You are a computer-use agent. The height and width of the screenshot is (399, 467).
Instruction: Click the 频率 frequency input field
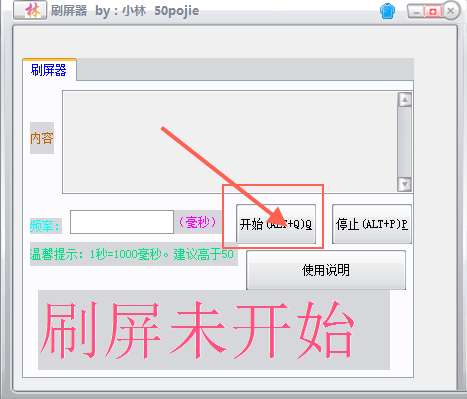tap(122, 222)
